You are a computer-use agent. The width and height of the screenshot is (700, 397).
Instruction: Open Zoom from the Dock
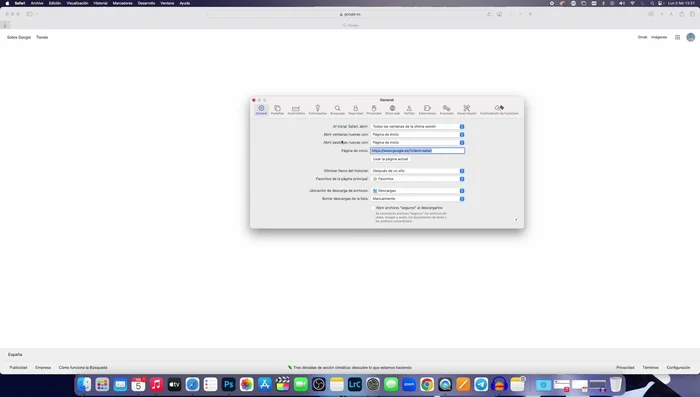pyautogui.click(x=409, y=384)
